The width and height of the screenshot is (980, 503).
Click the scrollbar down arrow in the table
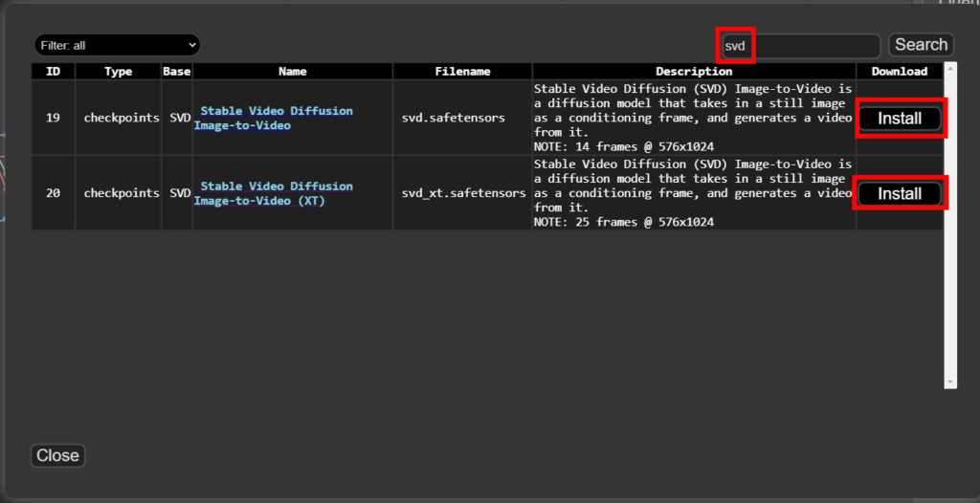click(x=950, y=382)
